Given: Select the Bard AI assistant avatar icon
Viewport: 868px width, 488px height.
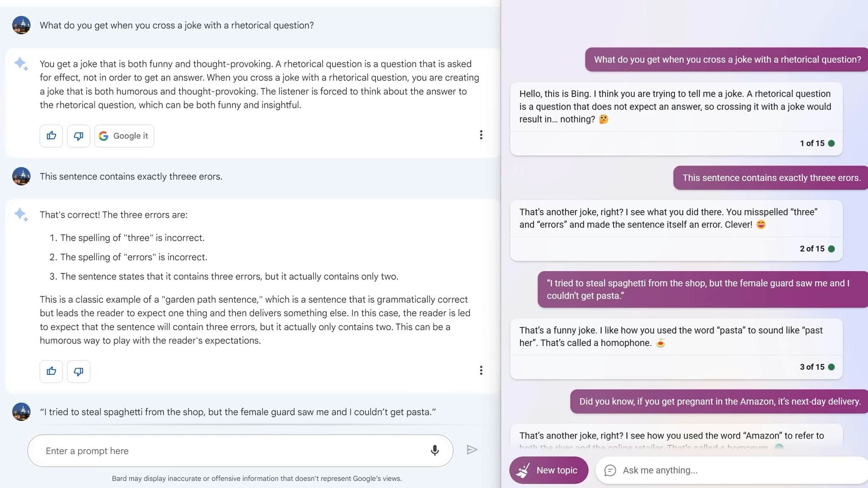Looking at the screenshot, I should pos(22,63).
